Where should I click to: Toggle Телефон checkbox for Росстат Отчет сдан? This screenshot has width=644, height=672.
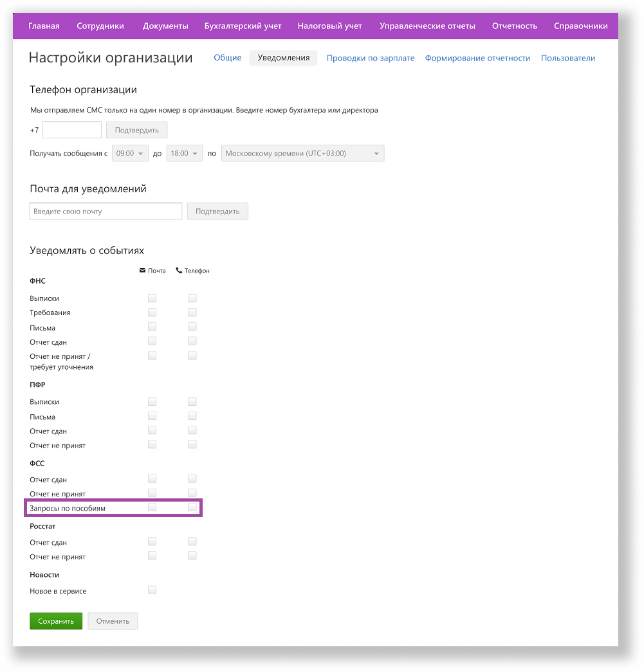click(x=192, y=541)
